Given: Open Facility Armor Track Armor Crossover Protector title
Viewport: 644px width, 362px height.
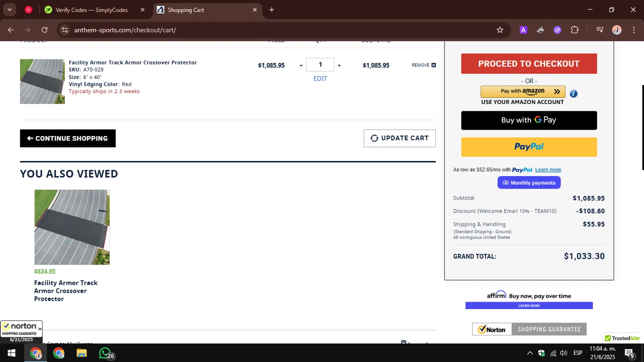Looking at the screenshot, I should 133,63.
